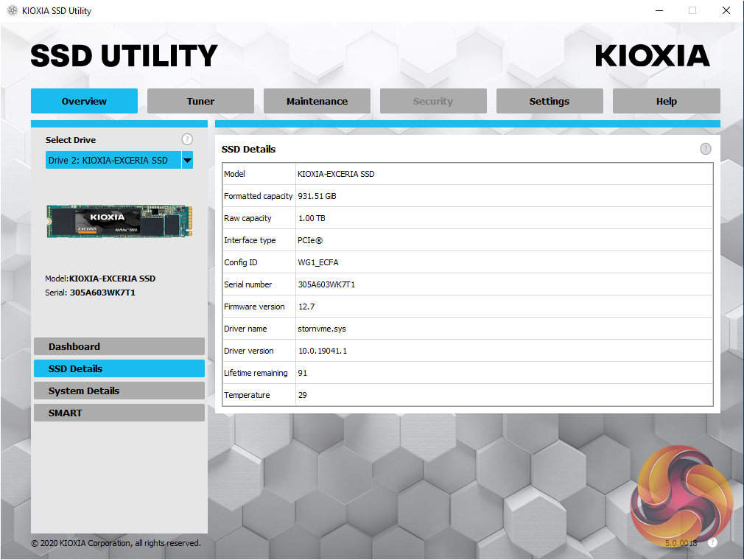Click the Driver version value 10.0.19041.1
Viewport: 744px width, 560px height.
coord(323,351)
